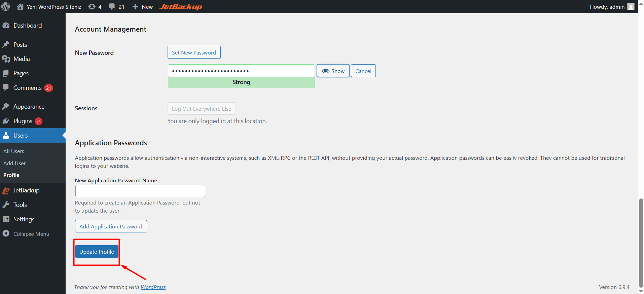Image resolution: width=644 pixels, height=294 pixels.
Task: Click the JetBackup logo in admin bar
Action: (181, 7)
